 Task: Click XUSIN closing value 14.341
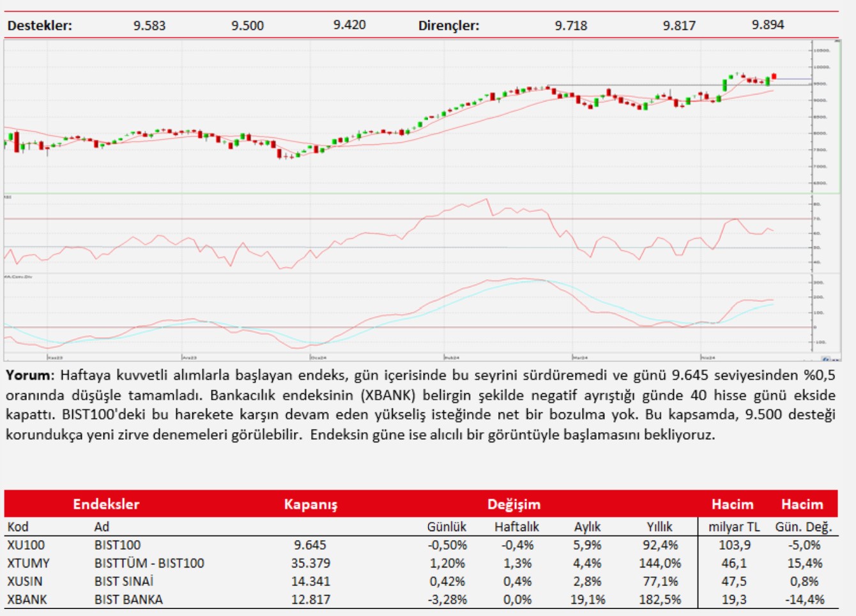[310, 582]
